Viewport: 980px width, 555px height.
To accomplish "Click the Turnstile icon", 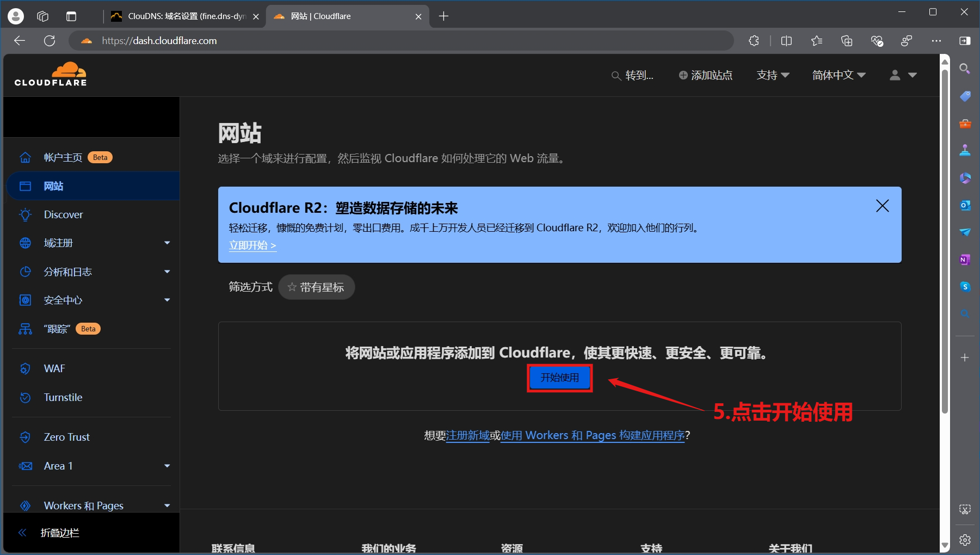I will coord(25,397).
